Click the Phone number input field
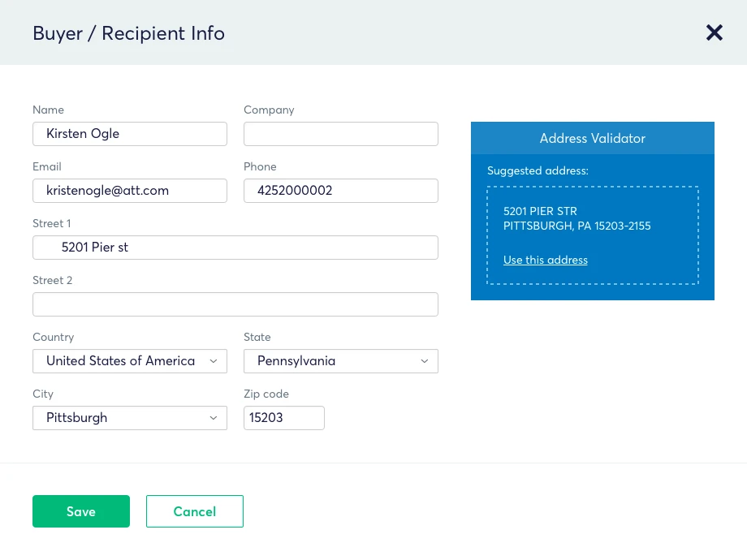This screenshot has height=560, width=747. (x=341, y=191)
